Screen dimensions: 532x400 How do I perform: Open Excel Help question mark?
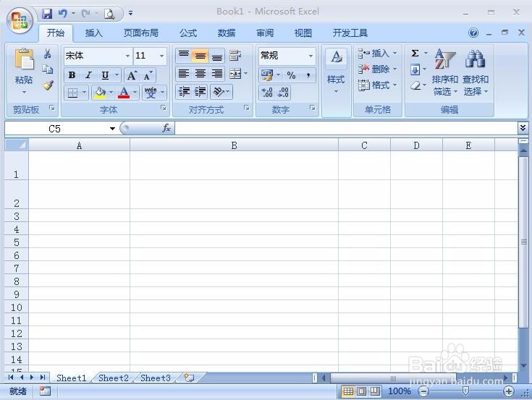[473, 33]
